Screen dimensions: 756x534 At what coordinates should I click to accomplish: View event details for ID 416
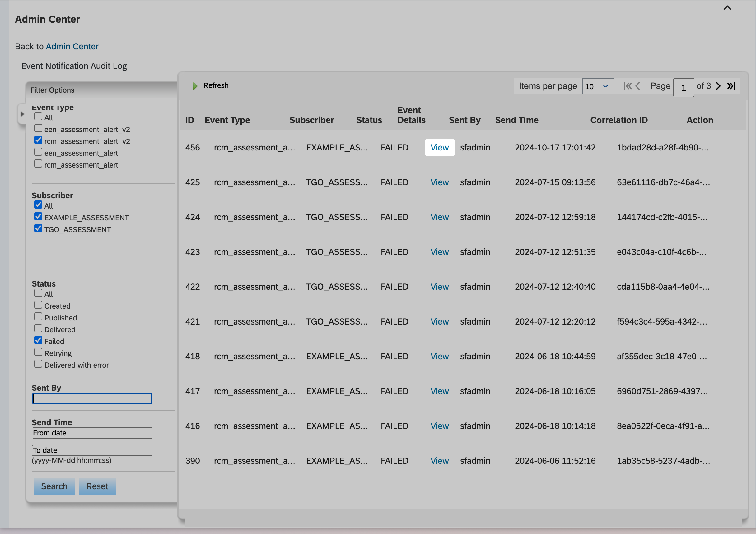440,426
